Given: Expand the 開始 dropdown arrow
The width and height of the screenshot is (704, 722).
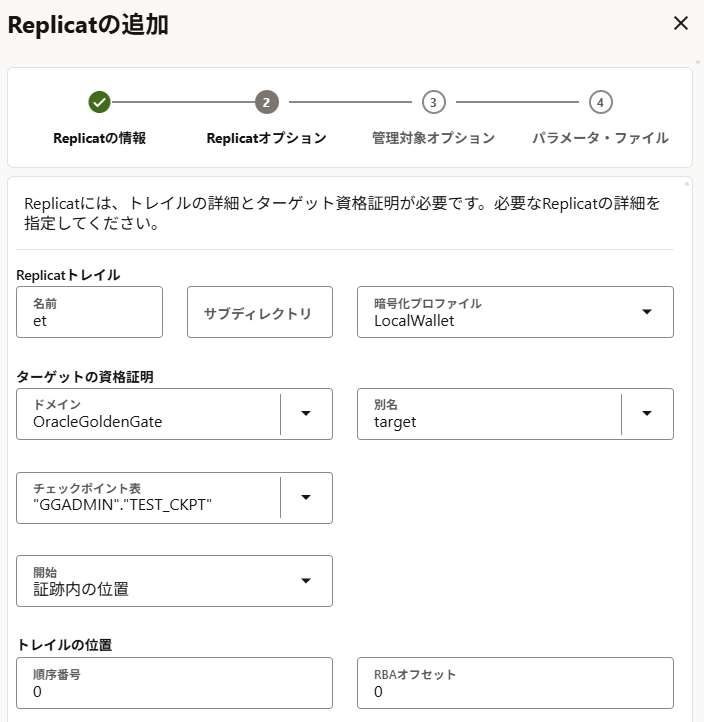Looking at the screenshot, I should point(306,581).
